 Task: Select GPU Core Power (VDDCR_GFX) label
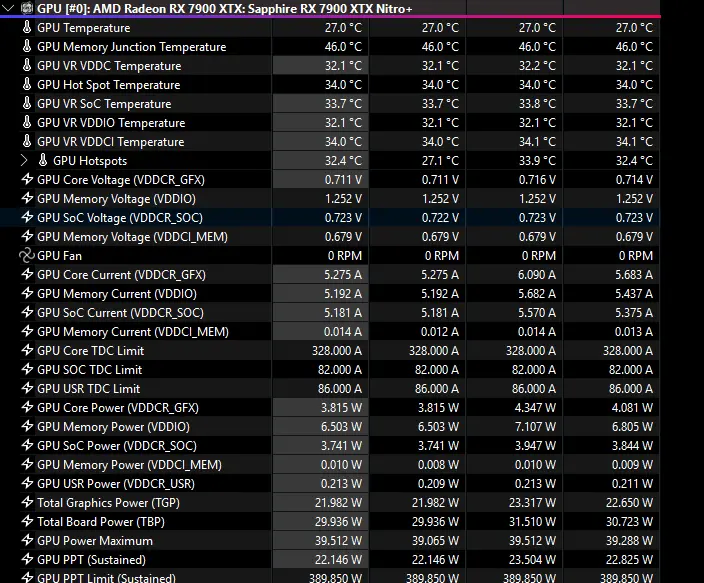coord(118,407)
